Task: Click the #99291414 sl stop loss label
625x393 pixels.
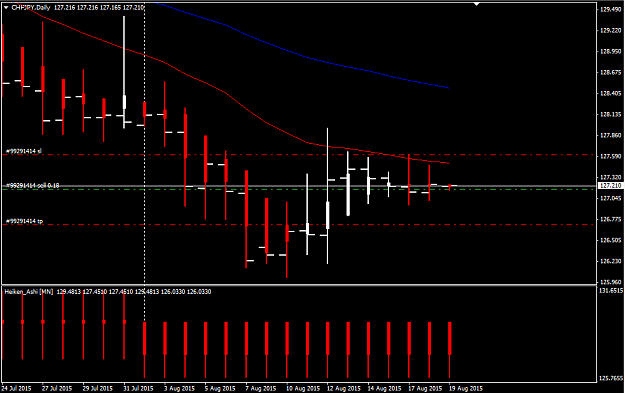Action: point(24,151)
